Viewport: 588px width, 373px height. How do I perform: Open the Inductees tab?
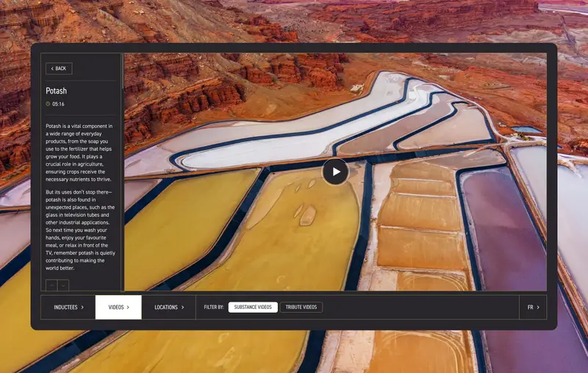[68, 308]
